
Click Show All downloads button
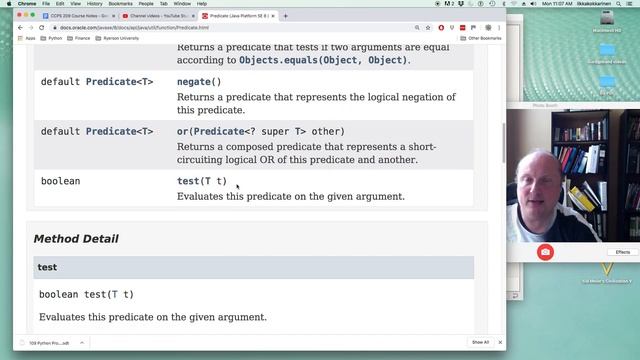[x=480, y=342]
